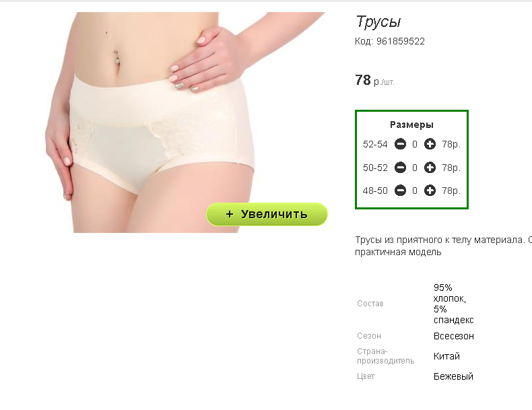This screenshot has height=410, width=532.
Task: Select quantity value in 52-54 row
Action: click(415, 145)
